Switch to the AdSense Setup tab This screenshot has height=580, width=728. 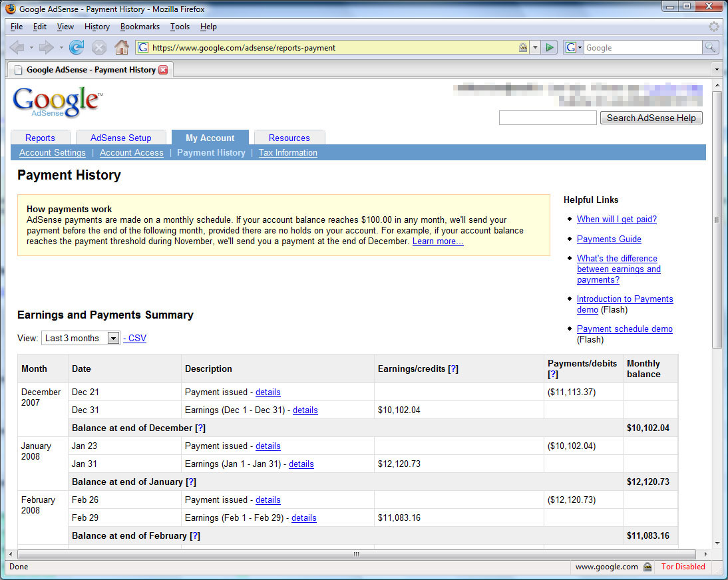pos(120,138)
